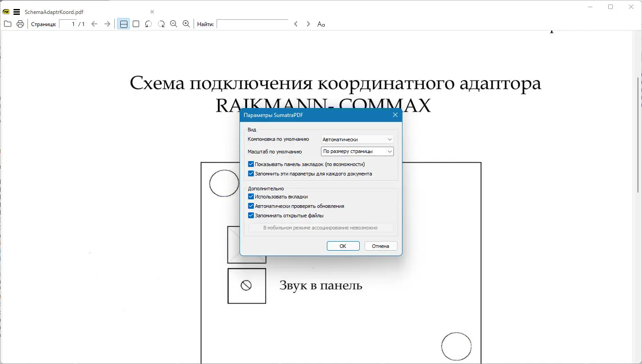Click the Найти search input field
This screenshot has height=364, width=642.
[x=253, y=24]
